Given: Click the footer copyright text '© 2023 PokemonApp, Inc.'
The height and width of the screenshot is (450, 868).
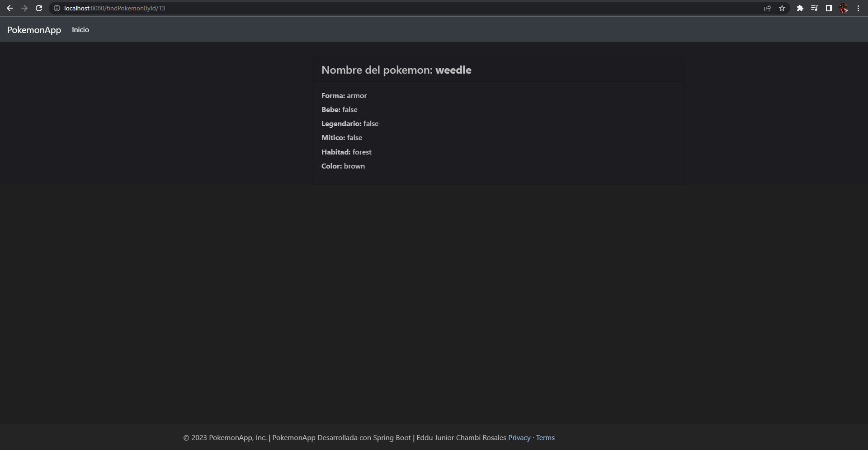Looking at the screenshot, I should (225, 437).
